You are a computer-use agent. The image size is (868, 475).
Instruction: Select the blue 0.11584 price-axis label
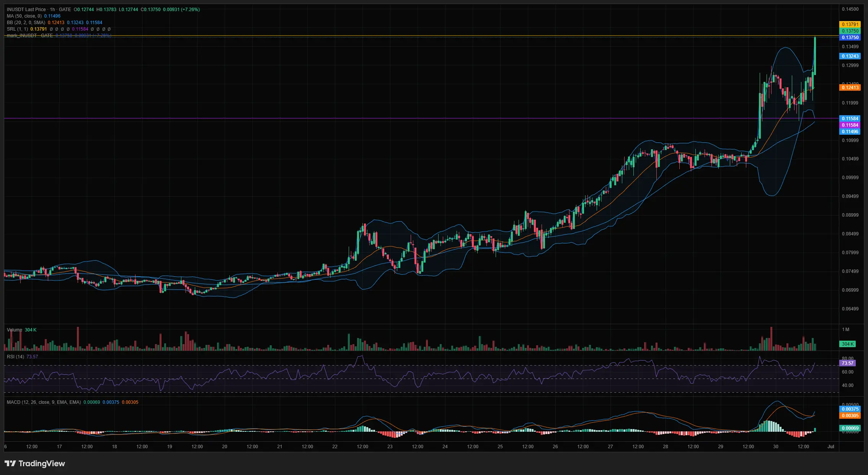pos(850,119)
